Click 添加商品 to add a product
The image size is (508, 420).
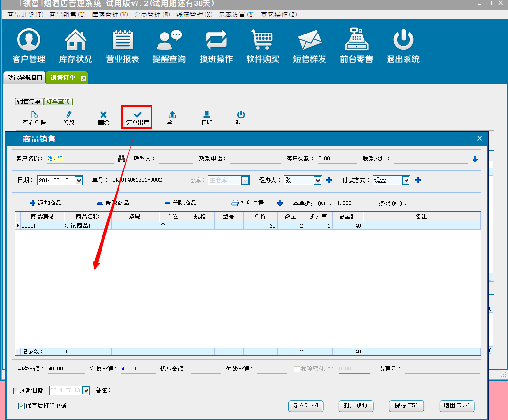coord(45,203)
